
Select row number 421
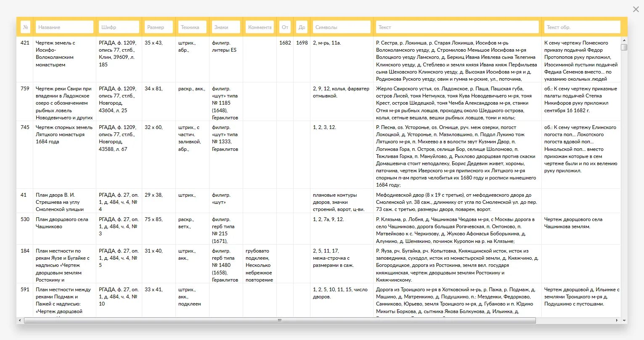tap(25, 43)
